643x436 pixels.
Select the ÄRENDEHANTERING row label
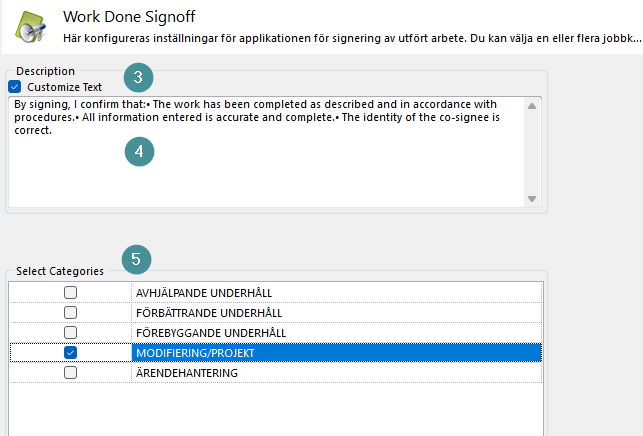pyautogui.click(x=187, y=372)
